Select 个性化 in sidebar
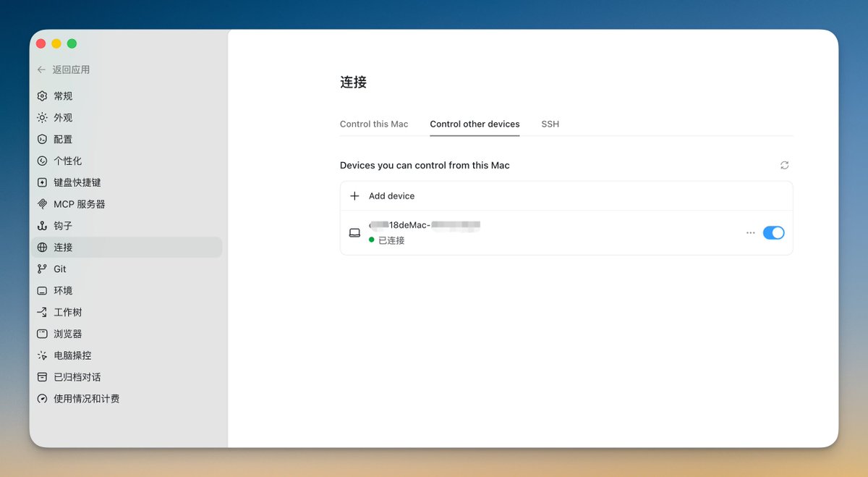868x477 pixels. point(126,161)
